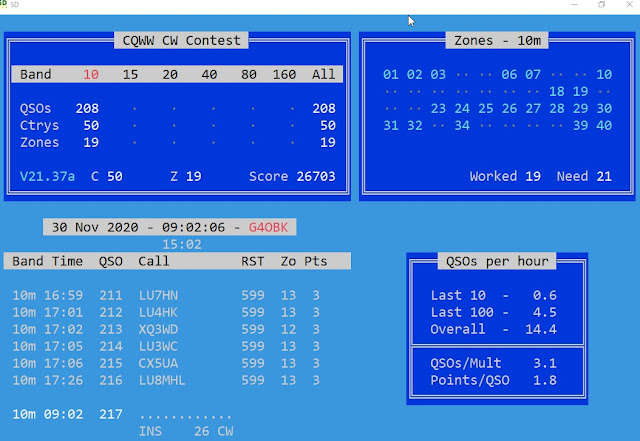Click the INS mode indicator
The image size is (640, 441).
pyautogui.click(x=150, y=431)
